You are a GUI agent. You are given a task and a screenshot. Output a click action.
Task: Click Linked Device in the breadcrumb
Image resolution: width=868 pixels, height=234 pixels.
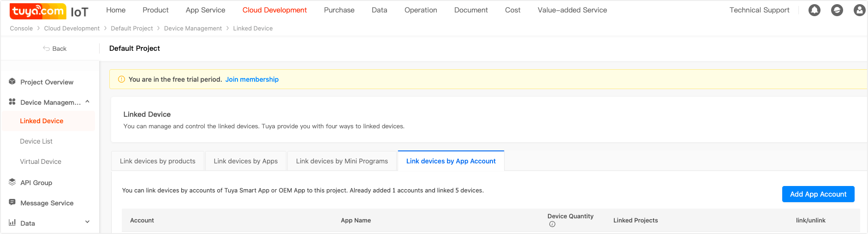(253, 29)
